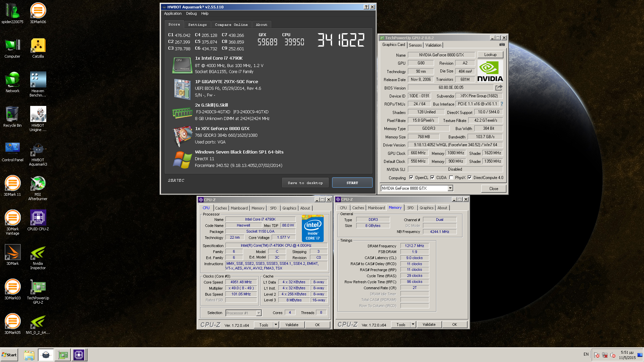Launch TechPowerUp GPU-Z desktop shortcut
Image resolution: width=644 pixels, height=362 pixels.
(x=38, y=292)
